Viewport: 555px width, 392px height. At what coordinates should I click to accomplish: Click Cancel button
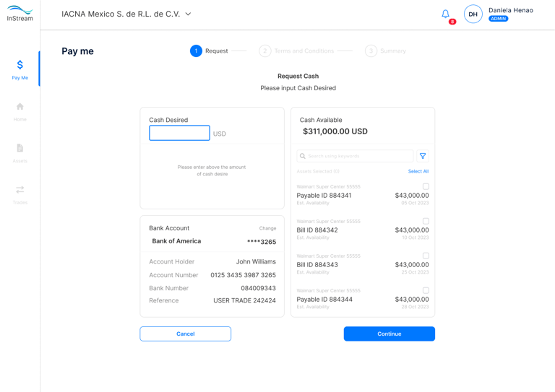[x=186, y=334]
